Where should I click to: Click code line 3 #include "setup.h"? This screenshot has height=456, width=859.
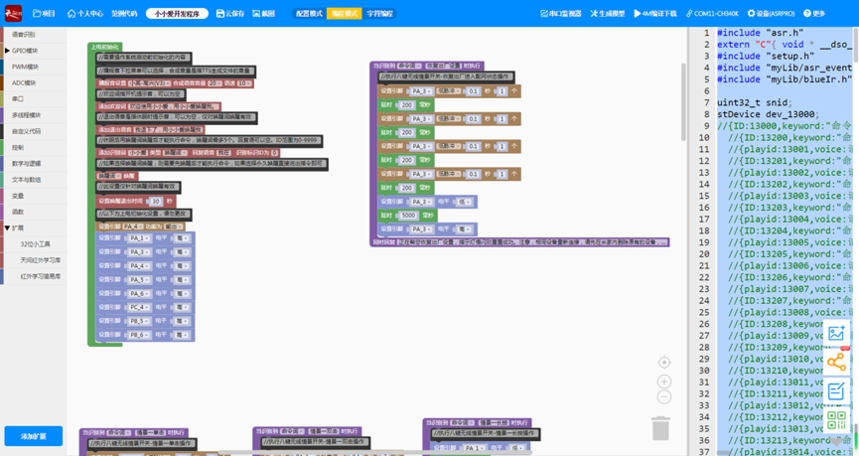point(766,56)
